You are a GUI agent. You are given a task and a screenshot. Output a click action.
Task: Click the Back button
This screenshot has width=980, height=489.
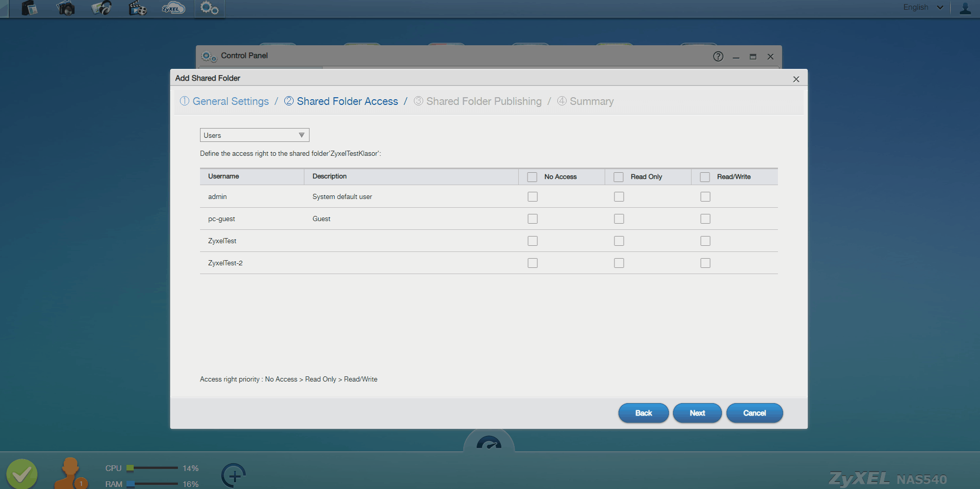pos(643,413)
